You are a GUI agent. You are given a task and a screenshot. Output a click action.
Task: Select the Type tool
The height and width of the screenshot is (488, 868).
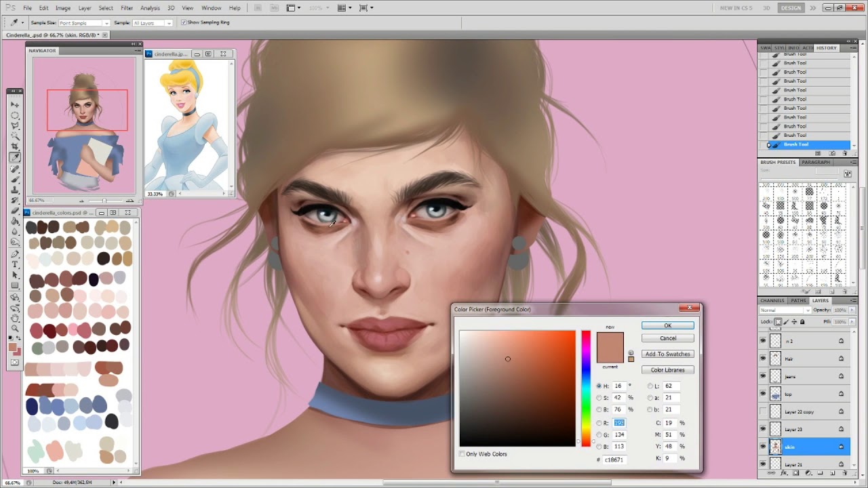(14, 264)
